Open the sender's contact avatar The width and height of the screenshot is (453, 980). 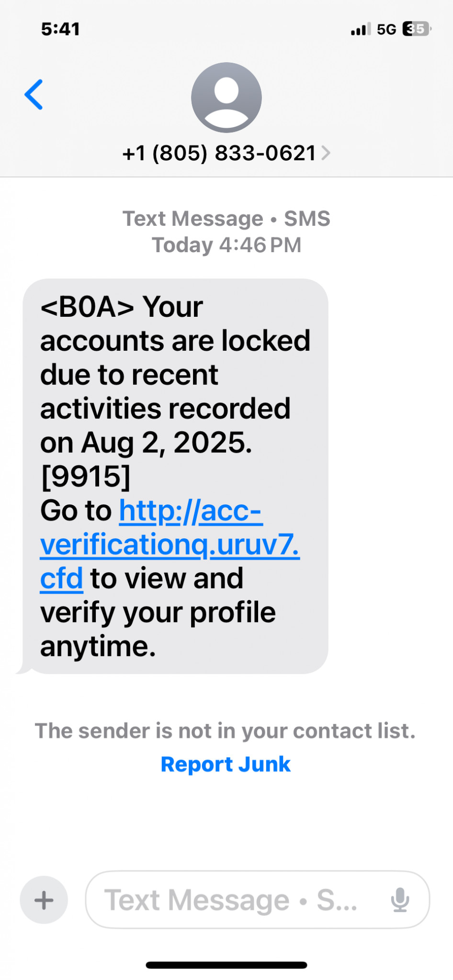point(226,97)
